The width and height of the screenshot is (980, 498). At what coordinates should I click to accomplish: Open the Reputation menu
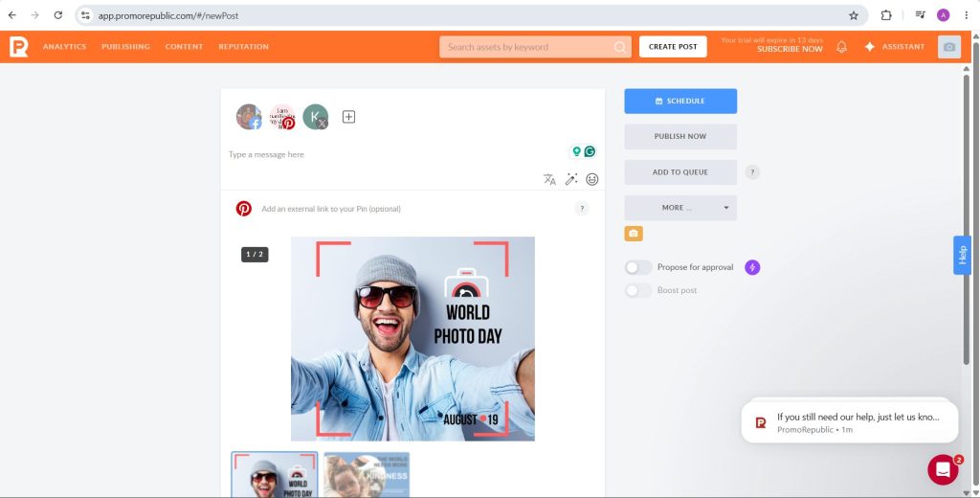[244, 47]
